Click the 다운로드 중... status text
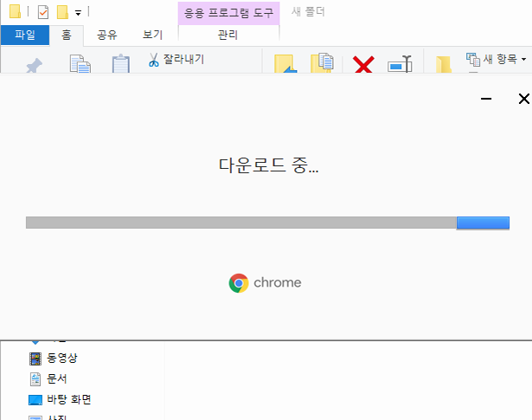 [x=268, y=165]
